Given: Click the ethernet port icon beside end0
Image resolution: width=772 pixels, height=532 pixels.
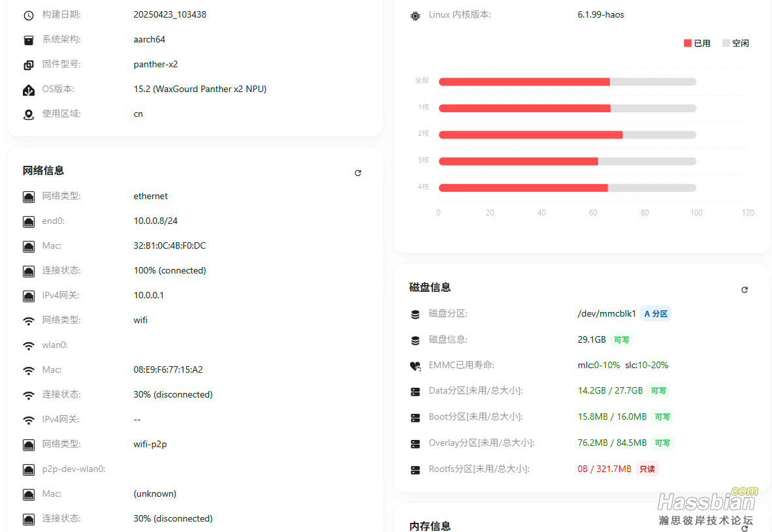Looking at the screenshot, I should [29, 222].
